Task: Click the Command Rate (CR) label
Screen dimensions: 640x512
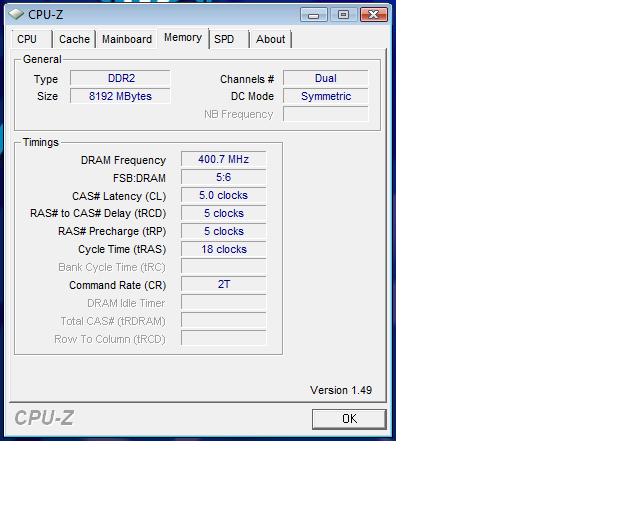Action: point(118,285)
